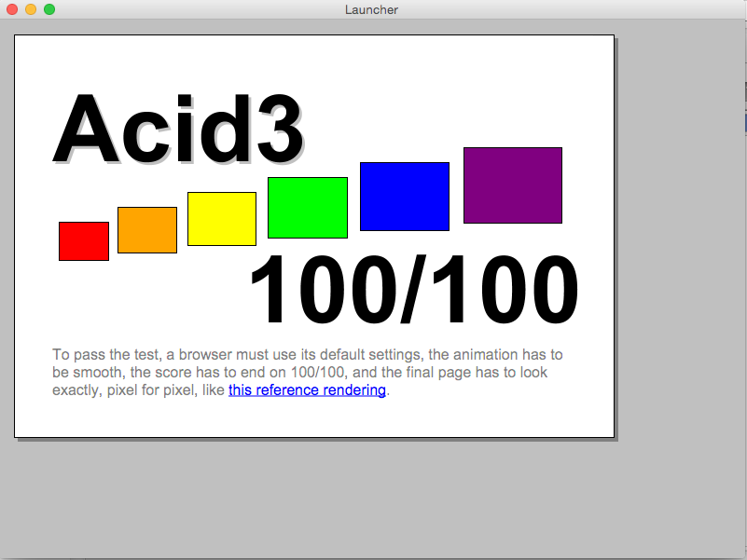
Task: Select the blue box
Action: [405, 197]
